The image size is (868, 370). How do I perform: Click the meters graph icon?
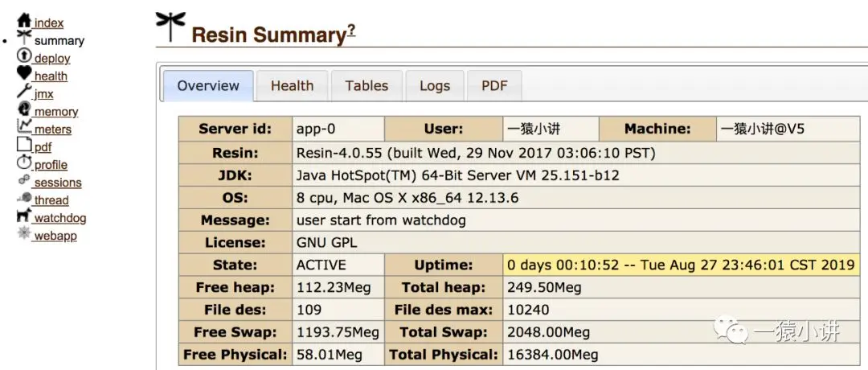(24, 126)
